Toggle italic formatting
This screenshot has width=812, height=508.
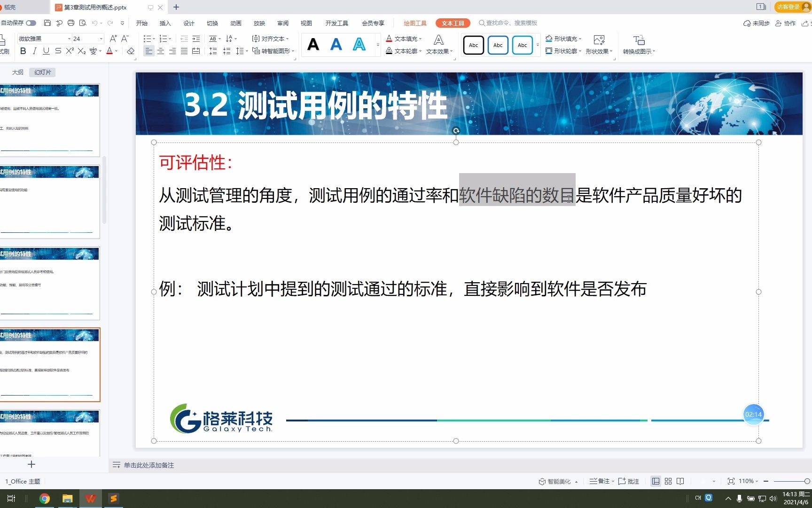pyautogui.click(x=34, y=51)
